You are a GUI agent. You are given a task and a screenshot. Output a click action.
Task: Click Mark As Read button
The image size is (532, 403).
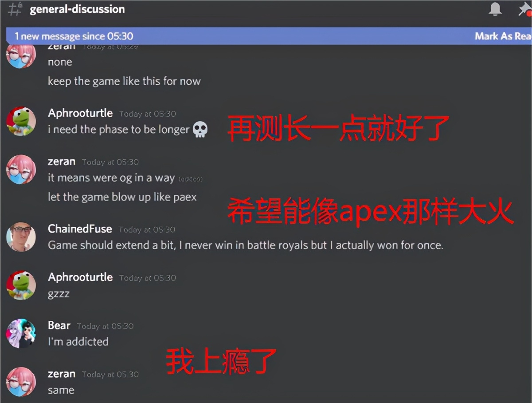point(503,36)
